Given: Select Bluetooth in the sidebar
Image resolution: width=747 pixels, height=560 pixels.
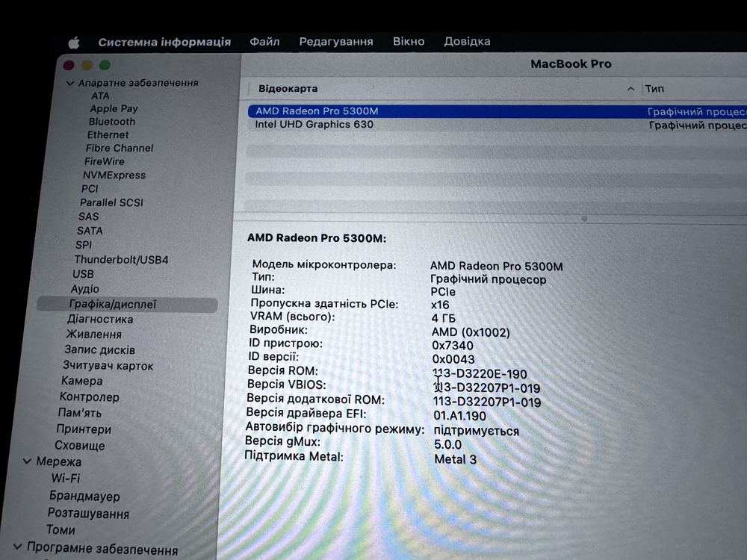Looking at the screenshot, I should click(112, 122).
